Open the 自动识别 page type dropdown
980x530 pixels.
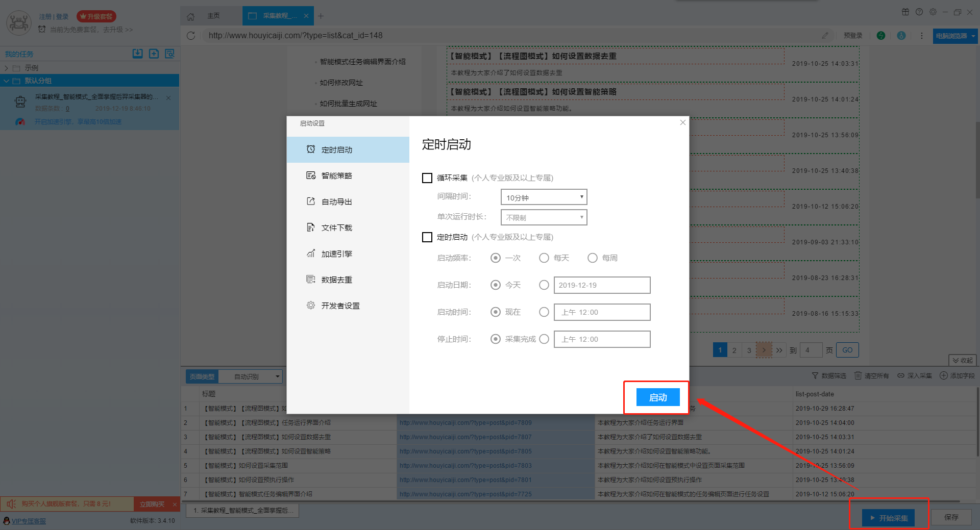click(251, 376)
